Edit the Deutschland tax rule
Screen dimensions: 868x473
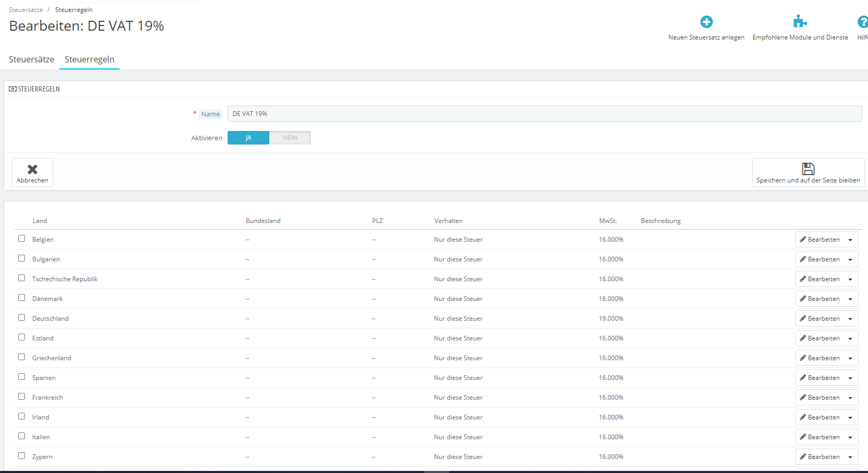820,319
